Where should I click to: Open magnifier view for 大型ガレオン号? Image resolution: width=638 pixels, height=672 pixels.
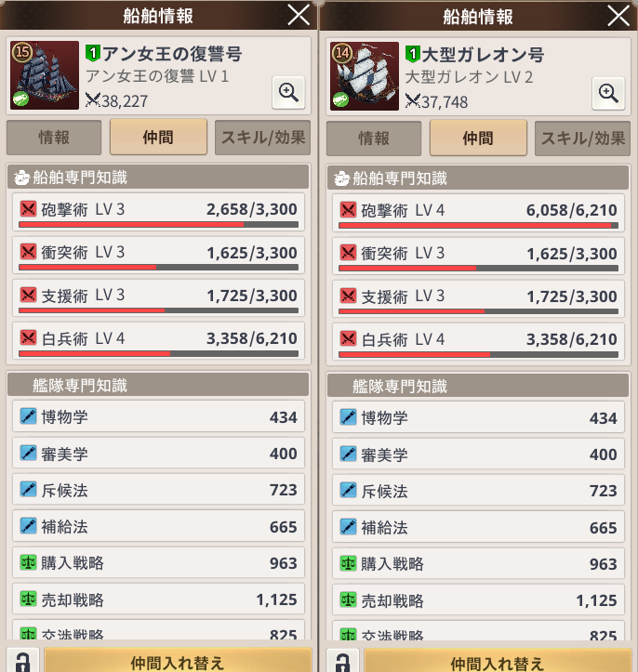(608, 94)
